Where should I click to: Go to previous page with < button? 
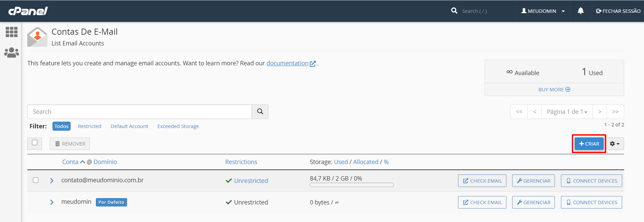coord(535,112)
